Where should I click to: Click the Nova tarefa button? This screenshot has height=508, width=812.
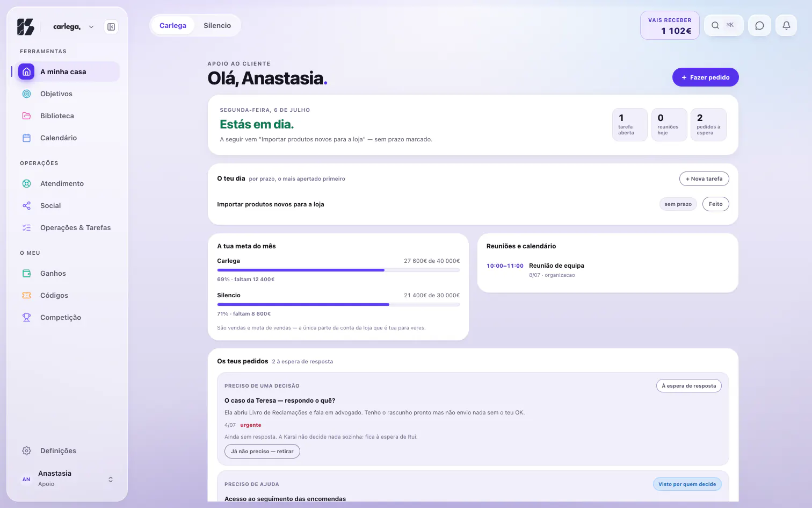point(704,178)
